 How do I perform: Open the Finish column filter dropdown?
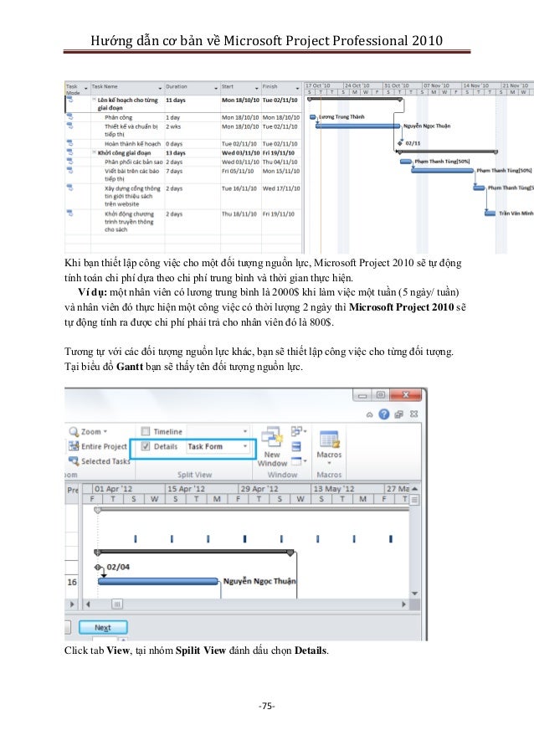(297, 88)
